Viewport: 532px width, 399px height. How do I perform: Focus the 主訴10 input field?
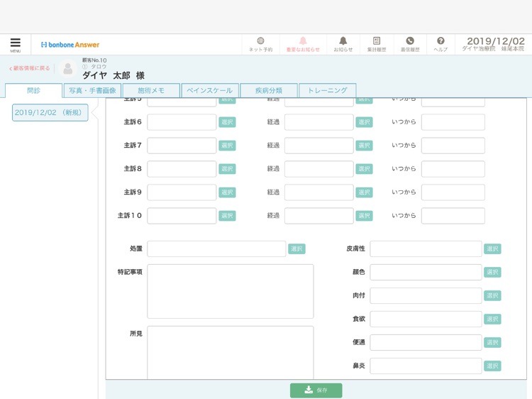coord(182,216)
